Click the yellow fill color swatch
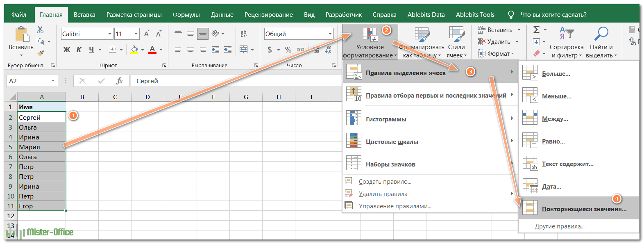The height and width of the screenshot is (244, 644). pos(134,50)
